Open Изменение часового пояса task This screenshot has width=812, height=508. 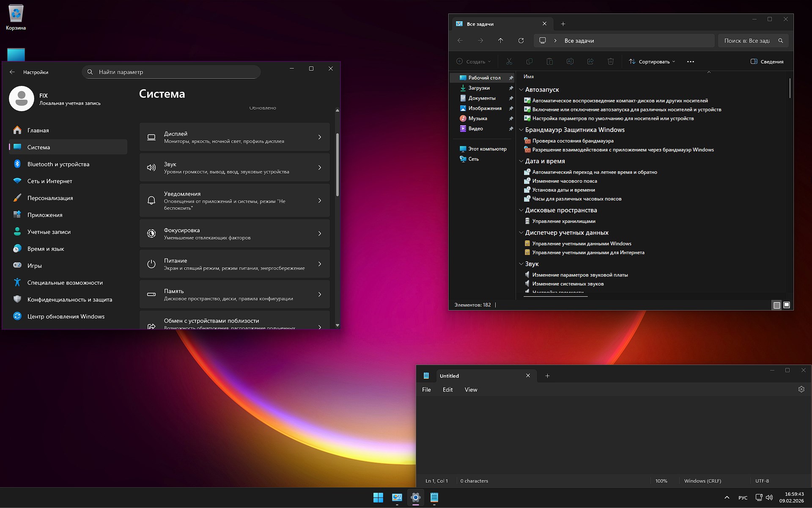coord(564,181)
